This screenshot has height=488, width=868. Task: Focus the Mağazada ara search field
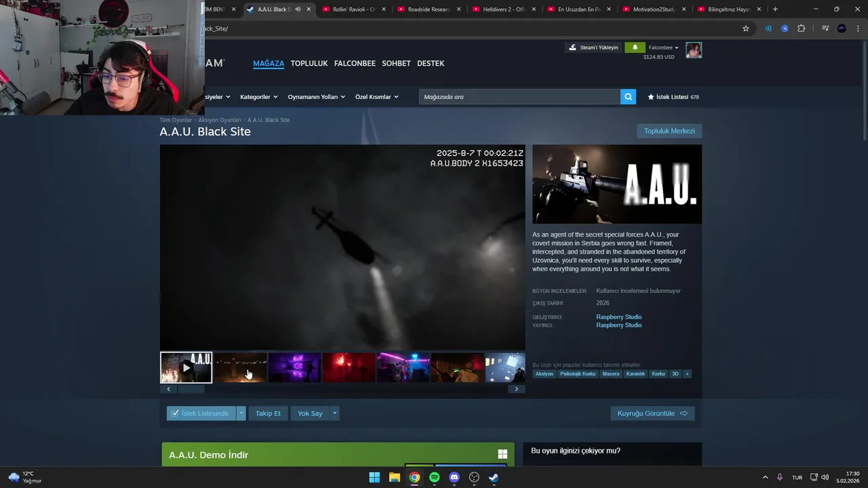pos(519,97)
